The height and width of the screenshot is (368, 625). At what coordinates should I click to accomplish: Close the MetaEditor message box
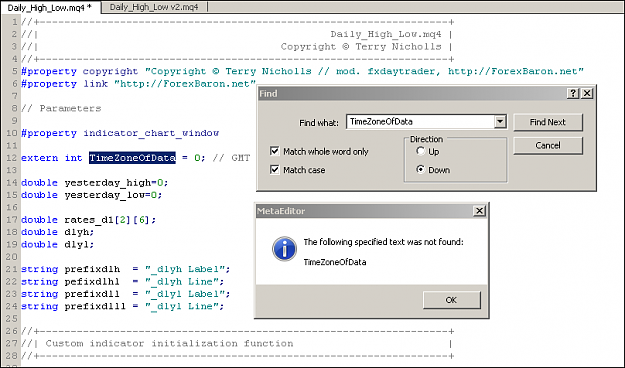480,211
